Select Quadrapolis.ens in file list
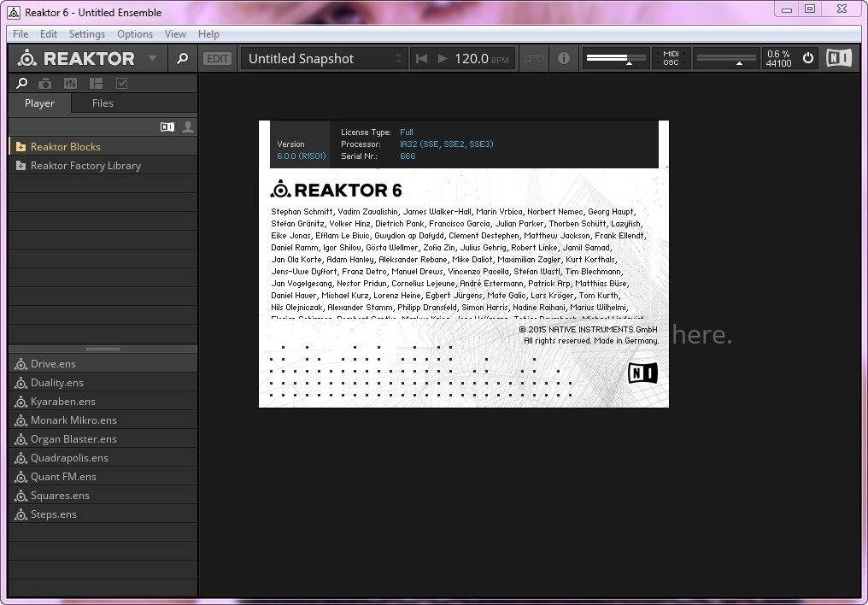 [x=103, y=458]
